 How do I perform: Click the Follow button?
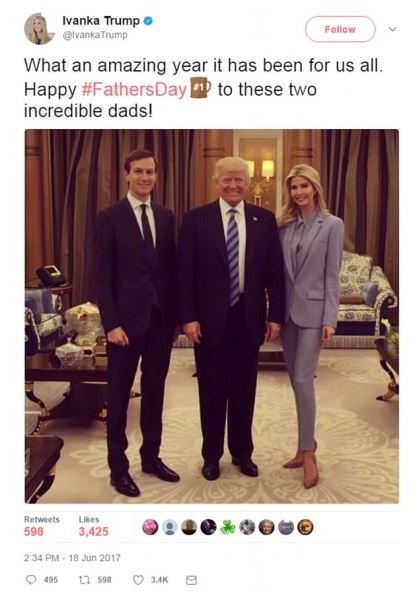pyautogui.click(x=340, y=29)
